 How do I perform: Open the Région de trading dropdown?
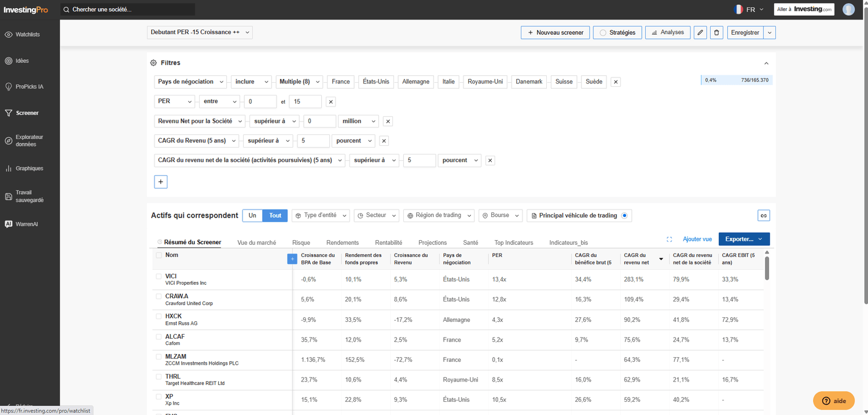click(439, 215)
